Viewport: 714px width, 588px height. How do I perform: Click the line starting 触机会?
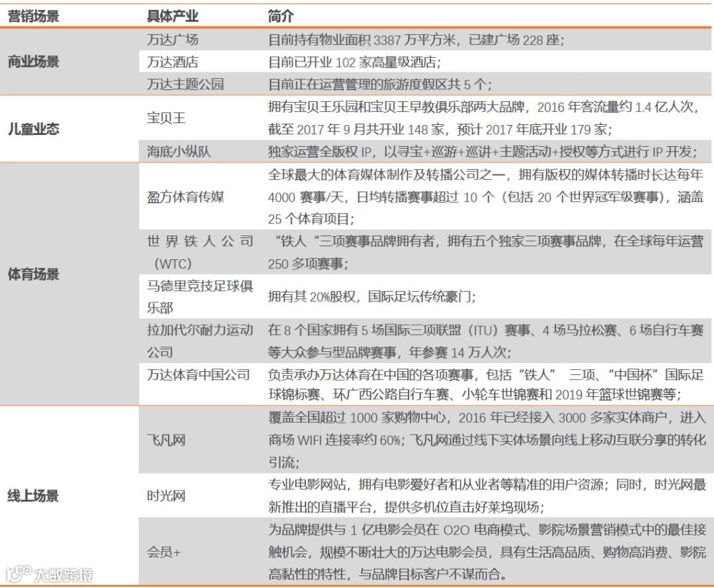click(487, 552)
